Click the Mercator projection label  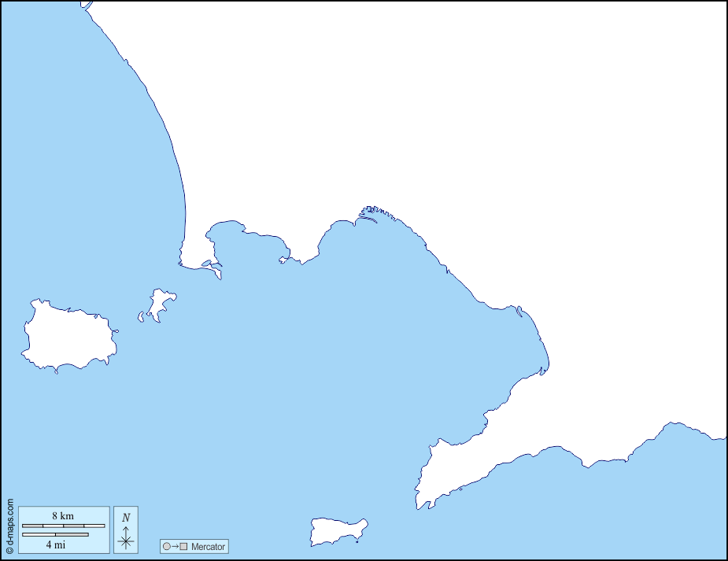click(x=208, y=546)
